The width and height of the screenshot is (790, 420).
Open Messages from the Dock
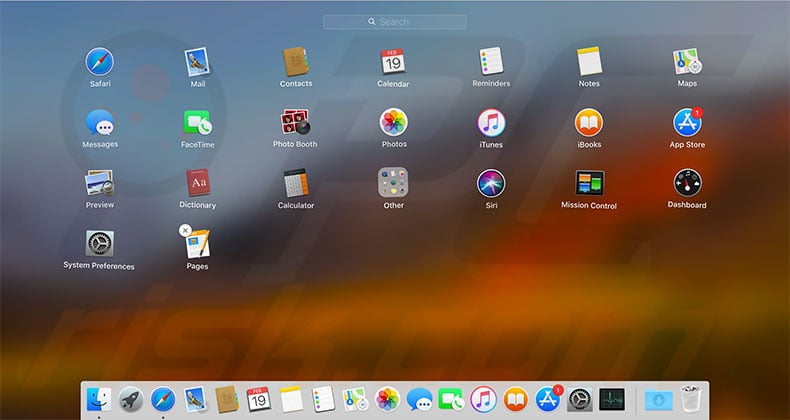coord(420,399)
